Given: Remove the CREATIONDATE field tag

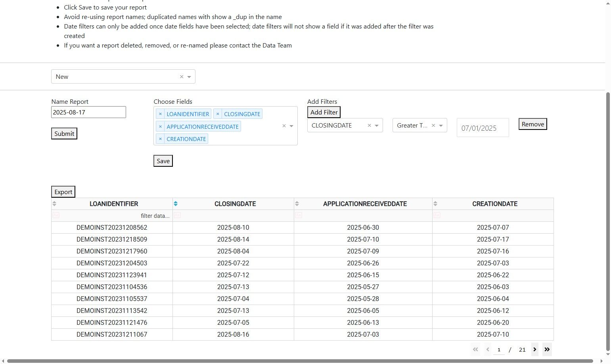Looking at the screenshot, I should coord(160,139).
